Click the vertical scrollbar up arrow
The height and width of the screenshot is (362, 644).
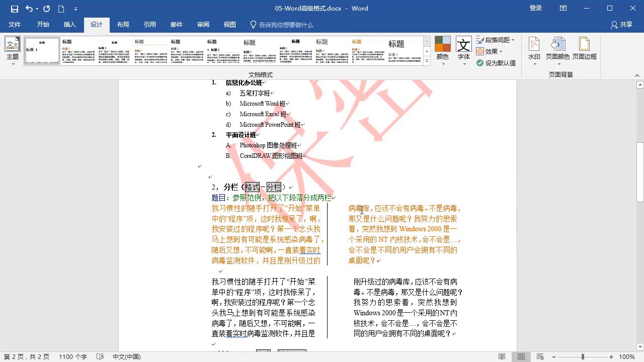pyautogui.click(x=639, y=85)
